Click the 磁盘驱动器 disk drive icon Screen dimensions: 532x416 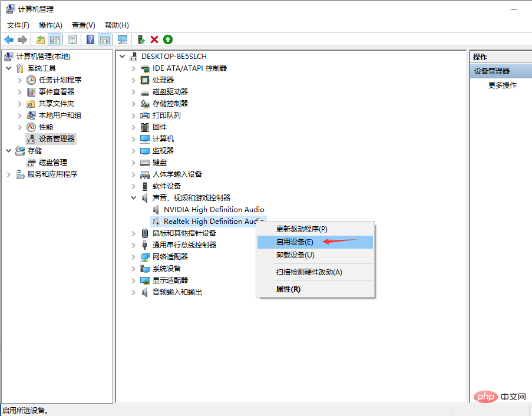145,92
